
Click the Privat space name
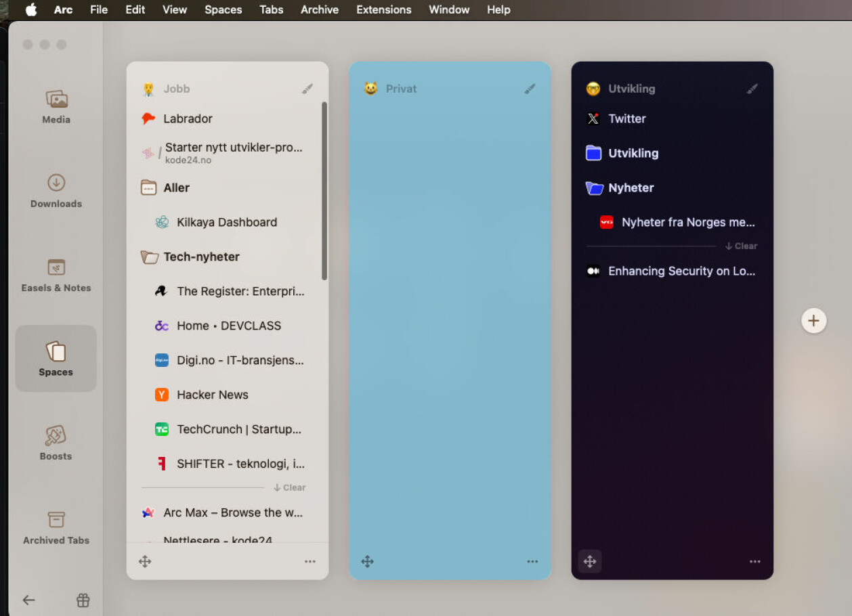click(x=402, y=89)
